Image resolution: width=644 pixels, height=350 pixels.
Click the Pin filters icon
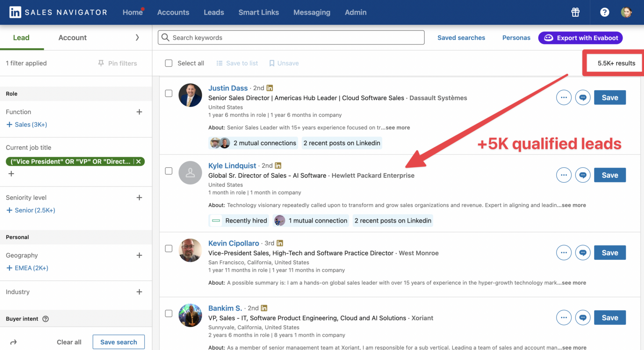point(101,63)
